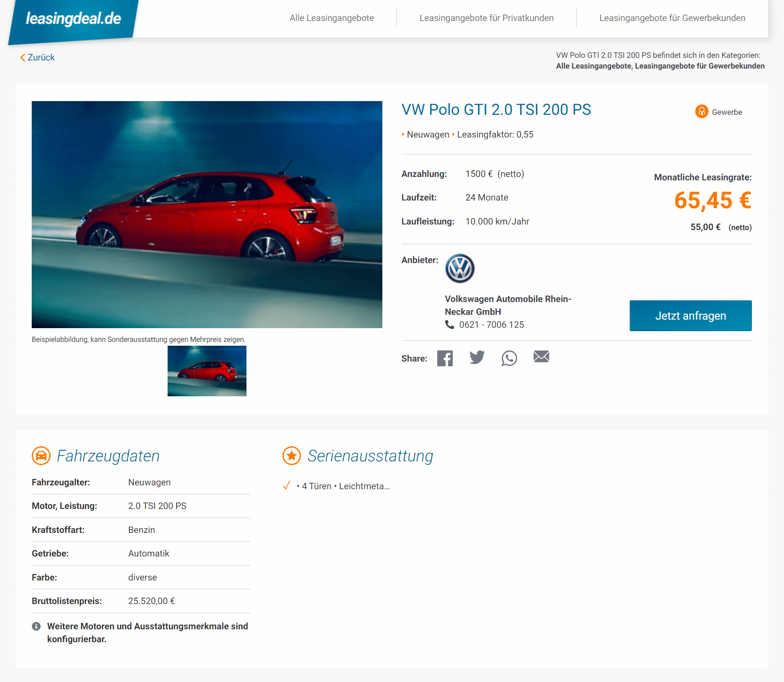Click the Fahrzeugdaten car icon
This screenshot has width=784, height=682.
coord(41,456)
